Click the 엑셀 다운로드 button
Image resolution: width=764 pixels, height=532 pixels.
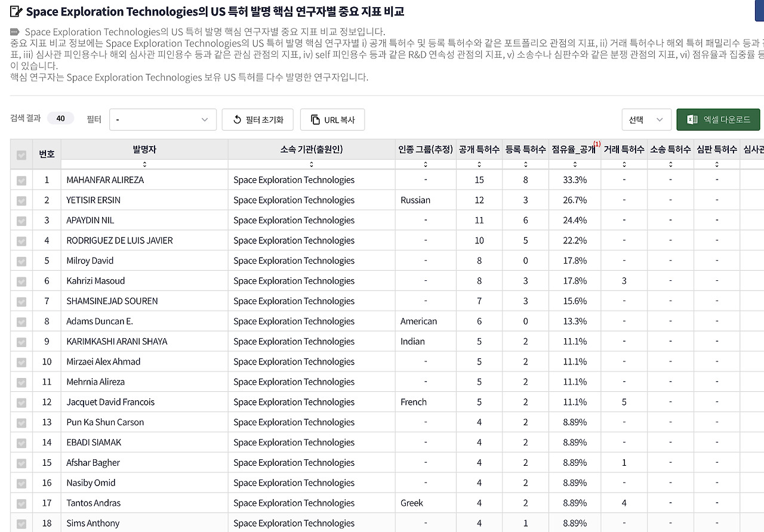pos(719,119)
